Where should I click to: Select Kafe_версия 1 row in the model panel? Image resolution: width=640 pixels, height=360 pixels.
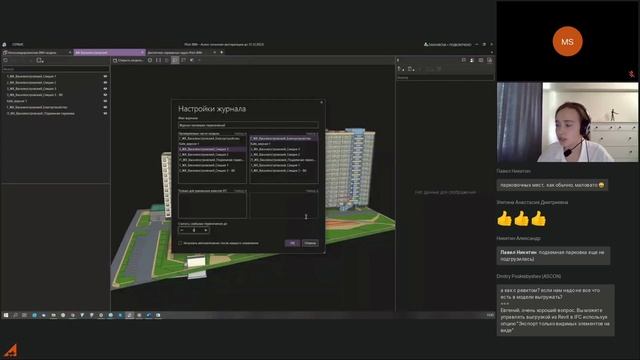pyautogui.click(x=56, y=101)
